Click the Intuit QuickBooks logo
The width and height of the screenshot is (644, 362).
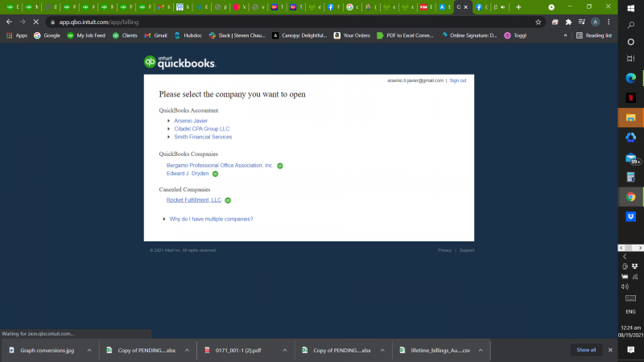pyautogui.click(x=180, y=63)
